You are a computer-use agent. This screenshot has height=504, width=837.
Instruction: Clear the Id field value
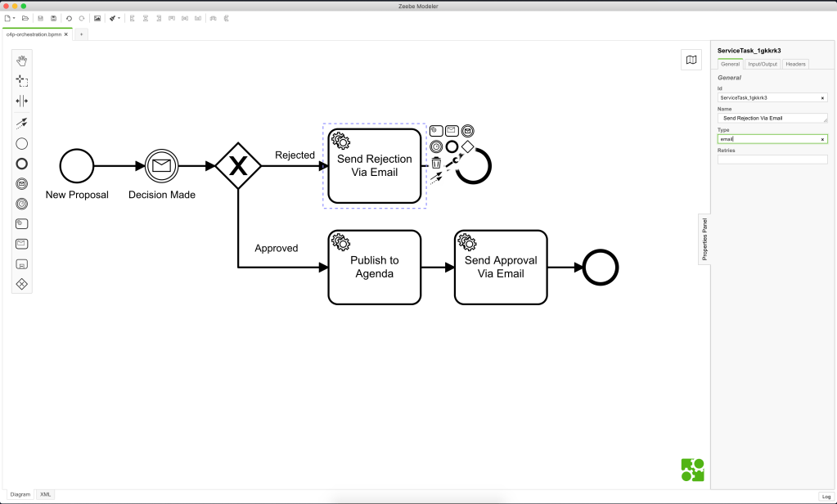click(x=822, y=97)
